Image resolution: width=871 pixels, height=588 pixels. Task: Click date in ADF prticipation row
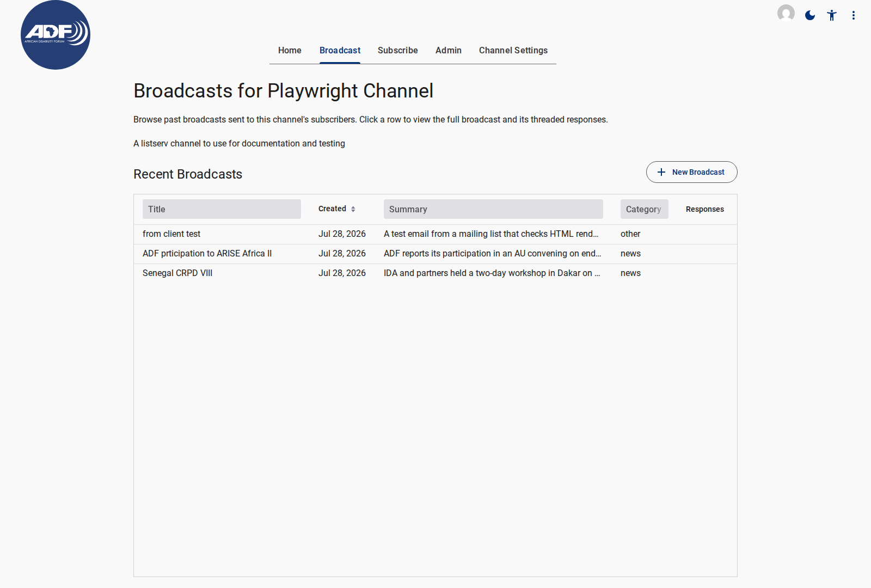click(x=342, y=253)
